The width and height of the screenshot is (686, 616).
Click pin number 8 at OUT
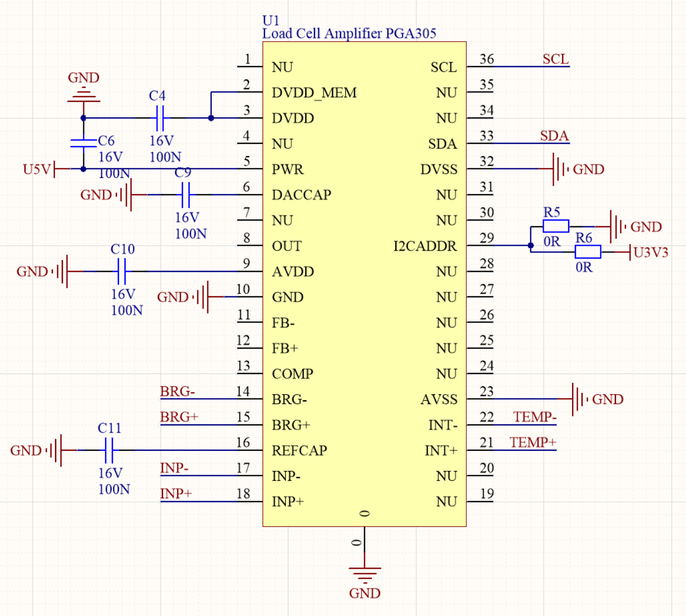(x=247, y=238)
